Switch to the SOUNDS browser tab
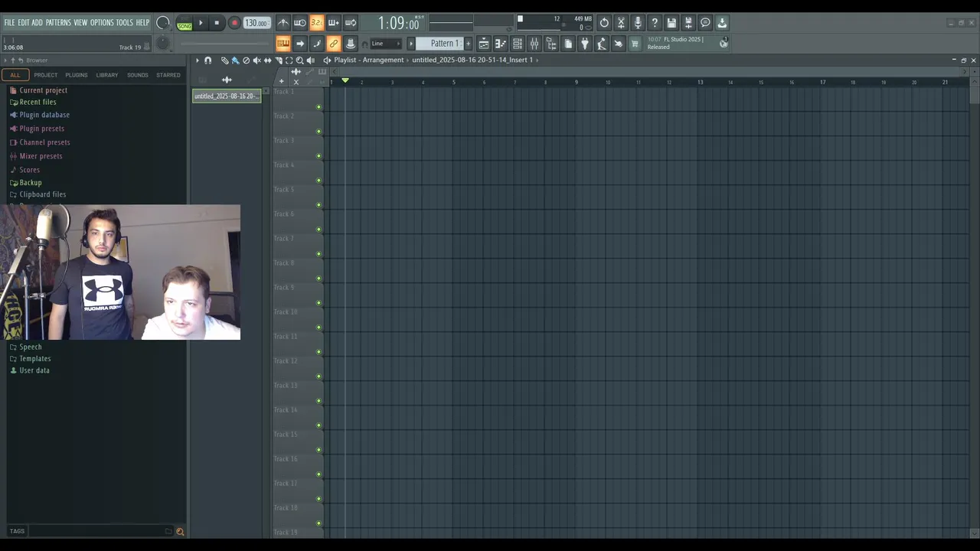 [x=138, y=75]
